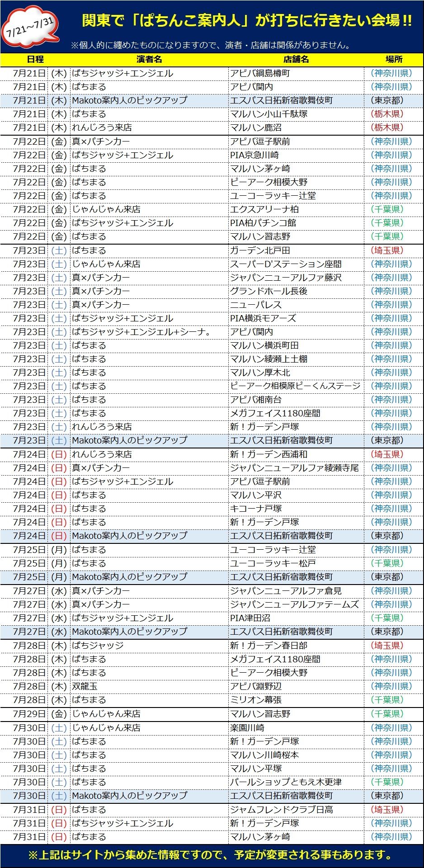Select store cell ジャムフレンドクラブ日高
The image size is (424, 868).
(x=296, y=810)
